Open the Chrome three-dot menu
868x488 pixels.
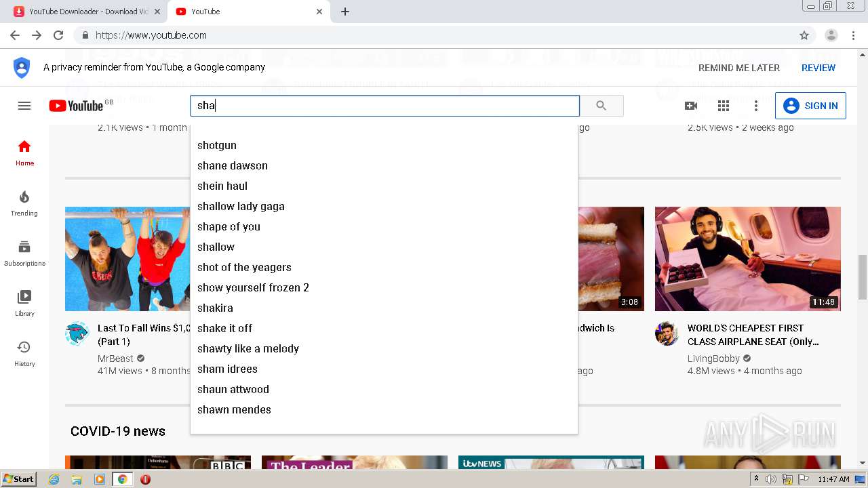coord(853,35)
